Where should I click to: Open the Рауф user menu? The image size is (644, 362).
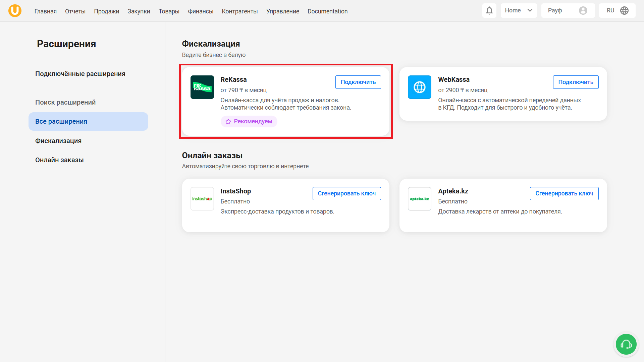(x=555, y=11)
